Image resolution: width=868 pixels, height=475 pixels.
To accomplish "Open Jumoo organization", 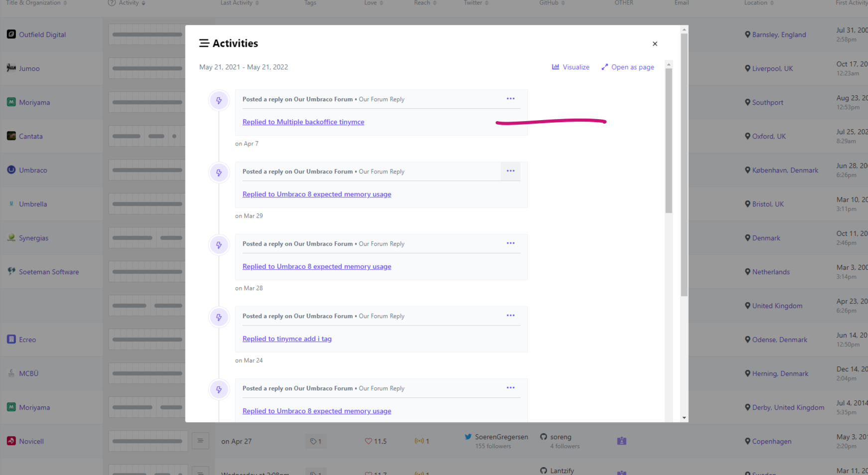I will pos(29,68).
